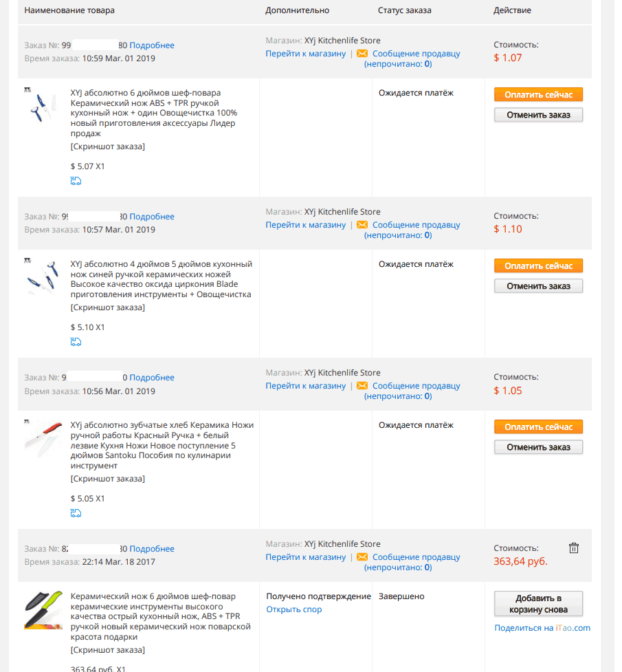Open the green ceramic knife thumbnail

[43, 610]
